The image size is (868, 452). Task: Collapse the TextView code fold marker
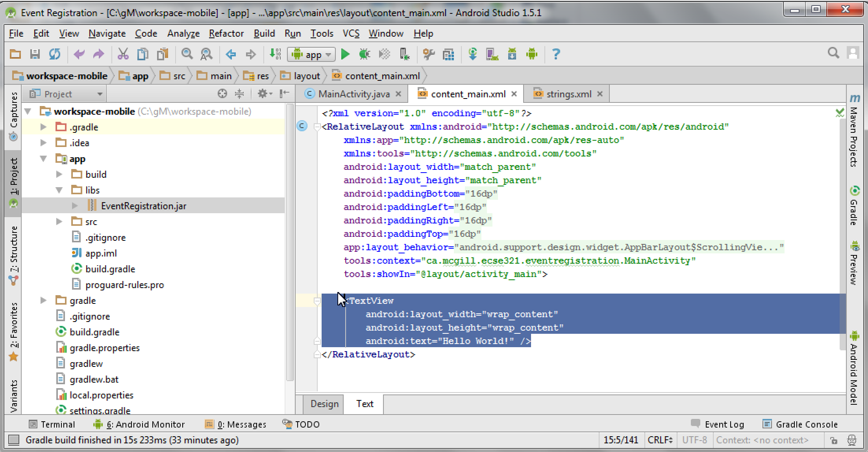pos(317,301)
